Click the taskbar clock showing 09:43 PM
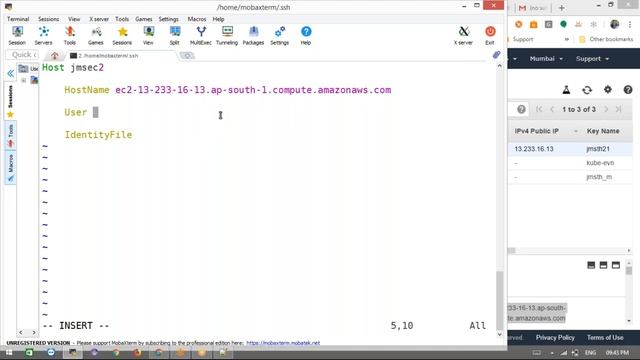Viewport: 640px width, 360px height. [617, 352]
